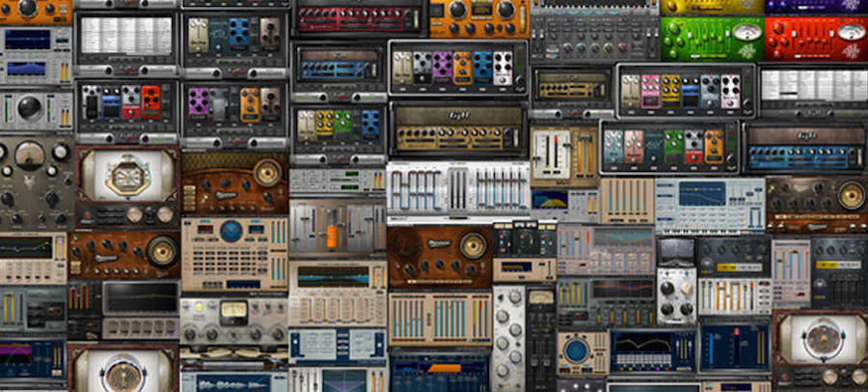Screen dimensions: 868x392
Task: Click the purple pedal between black and orange pedals
Action: tap(442, 68)
